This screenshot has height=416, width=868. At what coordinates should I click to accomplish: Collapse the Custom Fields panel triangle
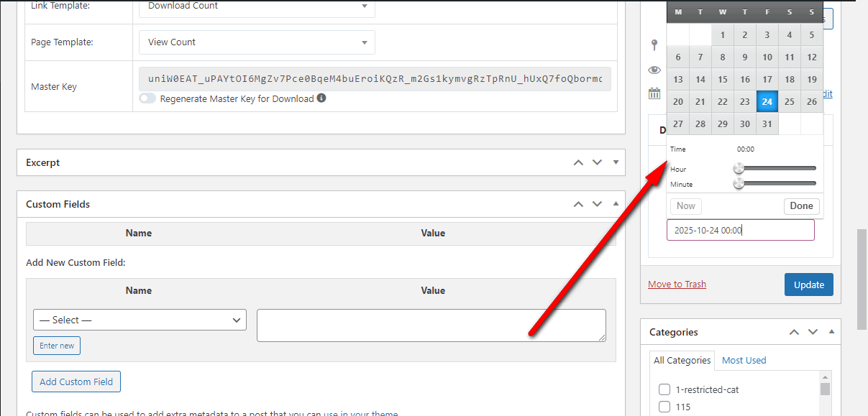[616, 204]
